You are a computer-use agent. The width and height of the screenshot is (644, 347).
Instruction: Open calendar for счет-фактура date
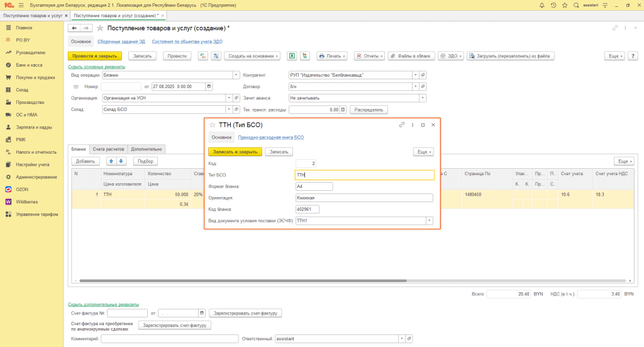[x=202, y=313]
